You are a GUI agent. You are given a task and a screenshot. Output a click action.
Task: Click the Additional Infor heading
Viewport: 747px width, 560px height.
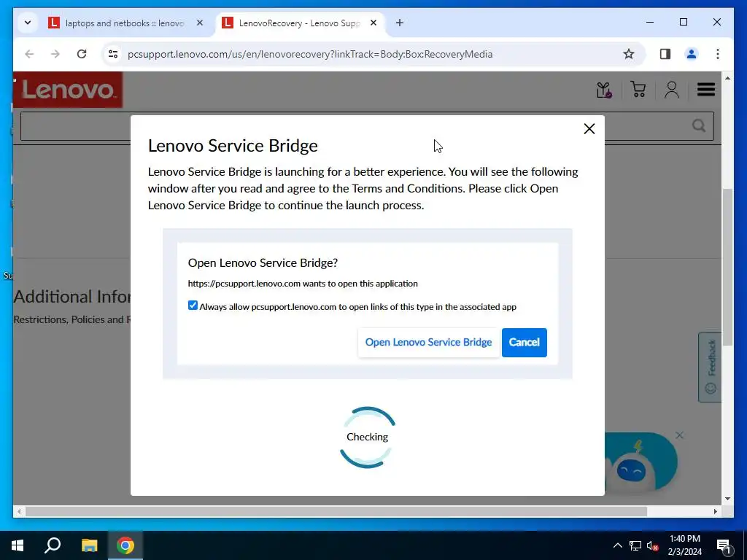pos(72,297)
